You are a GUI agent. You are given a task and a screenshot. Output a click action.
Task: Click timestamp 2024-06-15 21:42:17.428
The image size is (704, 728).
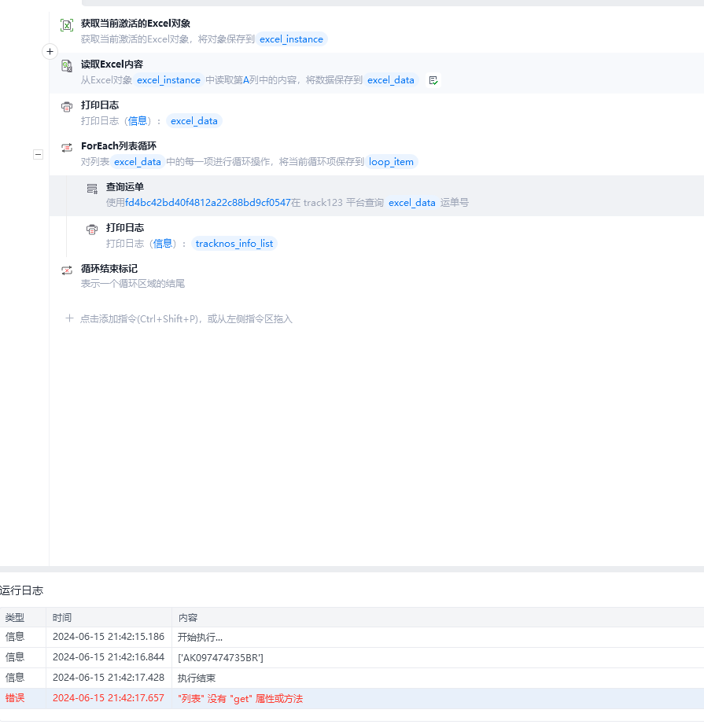click(x=109, y=678)
